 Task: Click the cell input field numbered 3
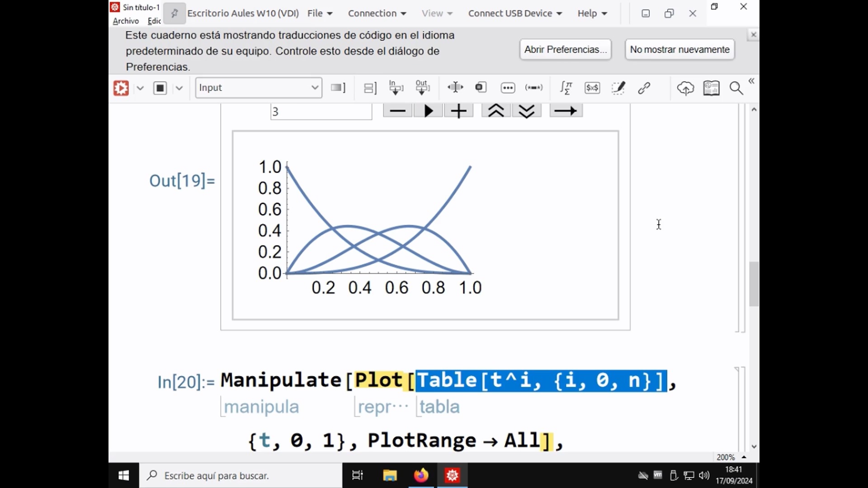[321, 112]
